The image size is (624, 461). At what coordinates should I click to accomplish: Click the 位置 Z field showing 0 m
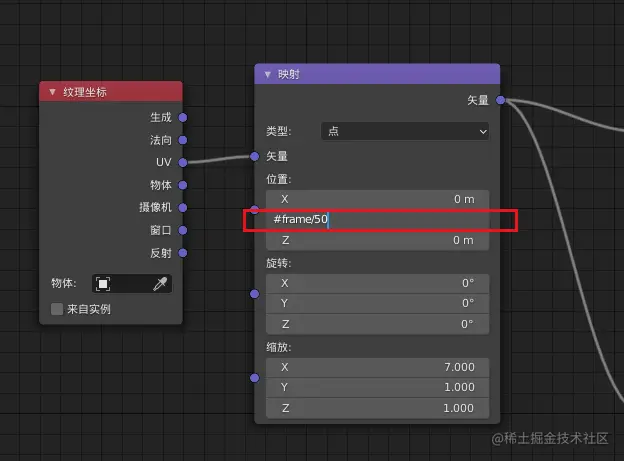[377, 240]
